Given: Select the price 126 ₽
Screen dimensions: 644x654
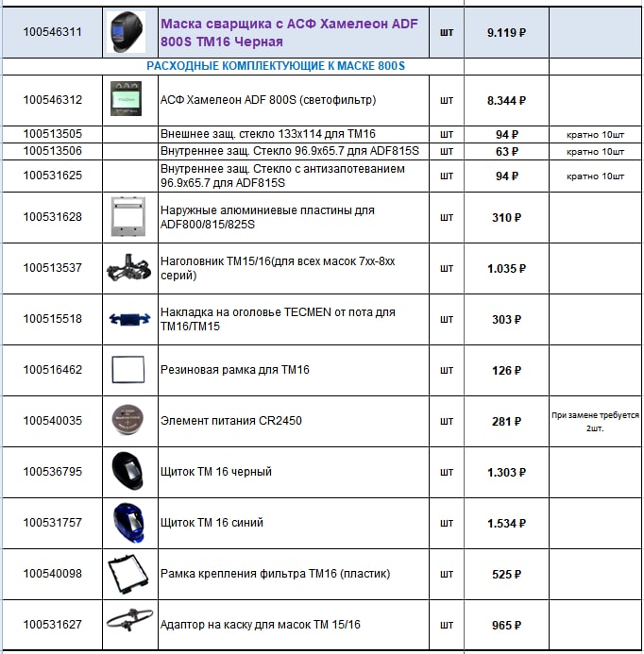Looking at the screenshot, I should click(506, 370).
